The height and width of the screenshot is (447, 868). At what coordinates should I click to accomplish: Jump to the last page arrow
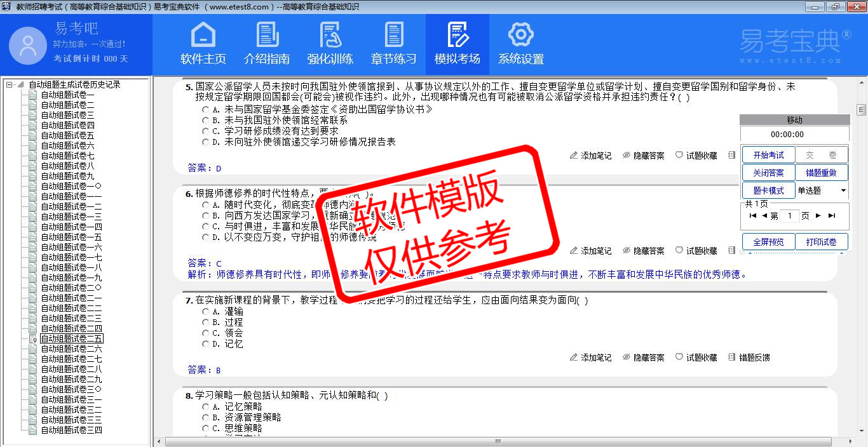[x=831, y=216]
